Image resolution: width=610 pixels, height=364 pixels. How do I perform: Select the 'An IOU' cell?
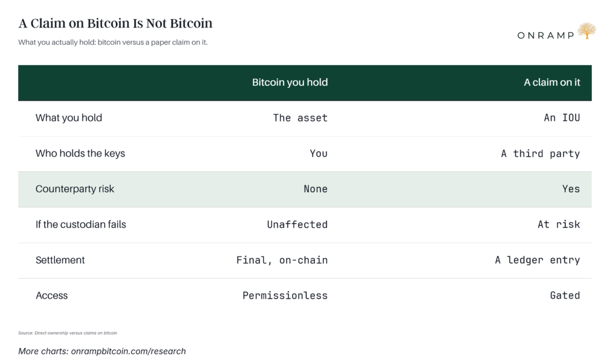pos(562,118)
